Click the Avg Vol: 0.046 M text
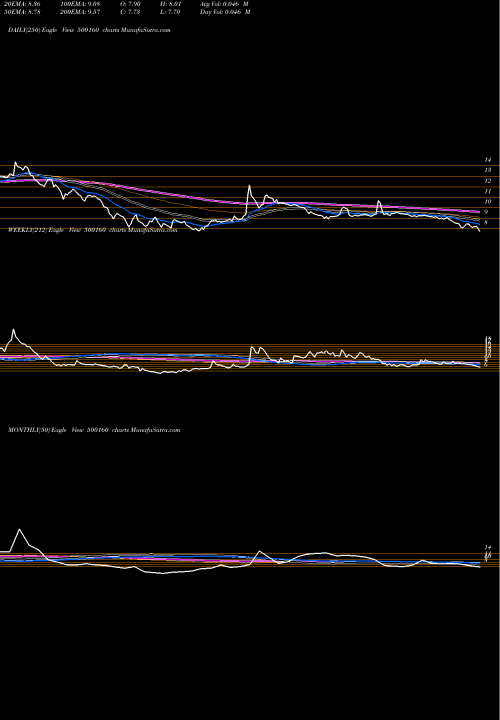This screenshot has height=720, width=500. point(225,4)
